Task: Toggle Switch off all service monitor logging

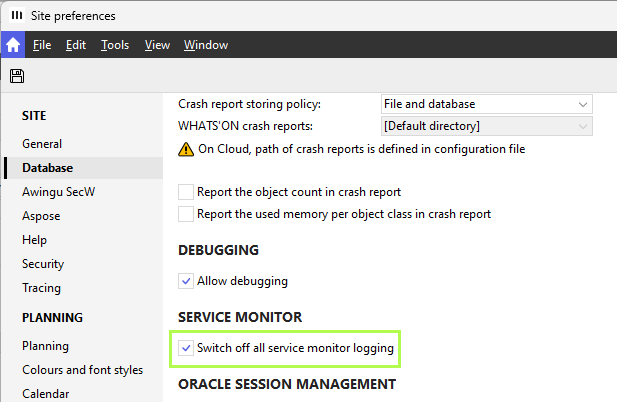Action: (x=186, y=348)
